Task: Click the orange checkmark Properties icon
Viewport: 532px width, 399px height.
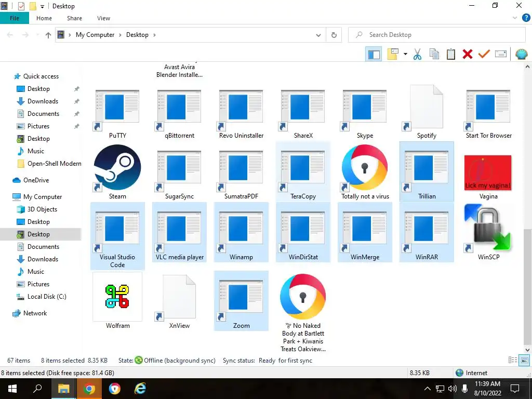Action: click(x=484, y=54)
